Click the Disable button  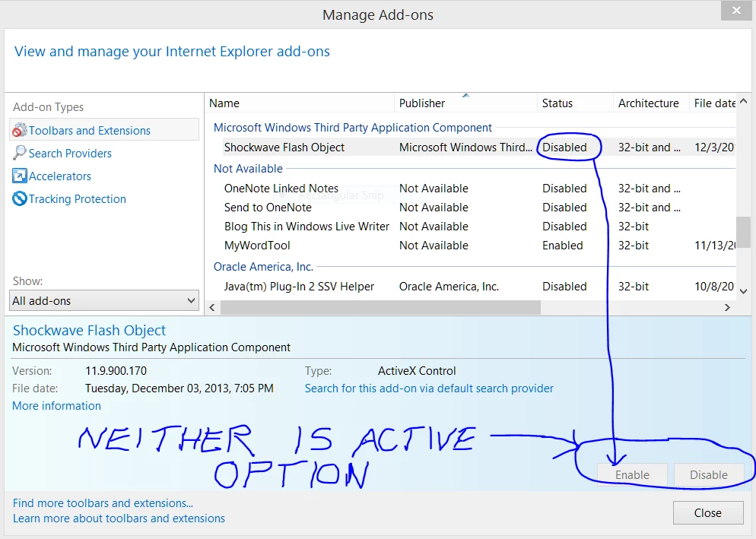click(x=708, y=475)
